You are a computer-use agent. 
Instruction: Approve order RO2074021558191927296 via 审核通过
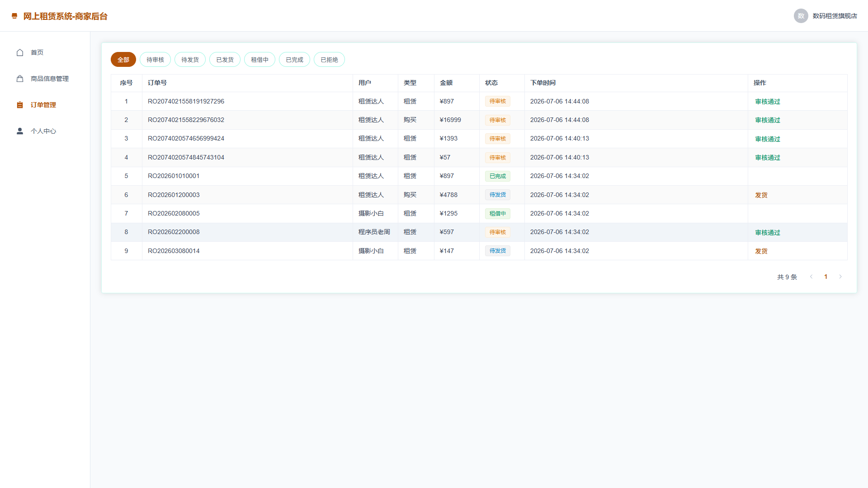pos(768,102)
